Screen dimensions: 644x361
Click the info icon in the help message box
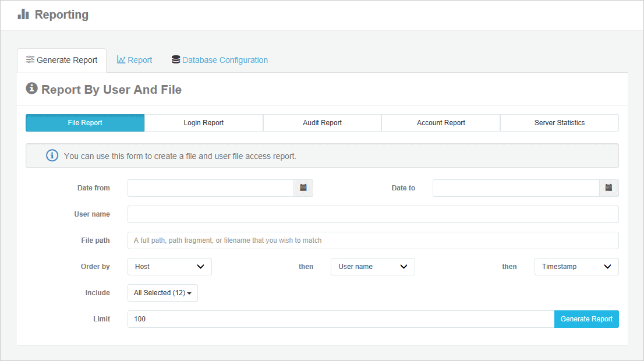tap(52, 155)
